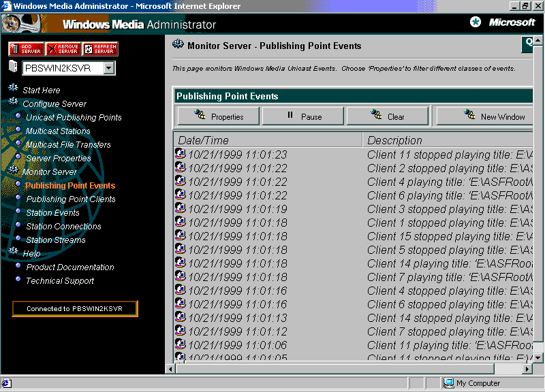545x392 pixels.
Task: Click gear icon next to Monitor Server
Action: pos(13,169)
